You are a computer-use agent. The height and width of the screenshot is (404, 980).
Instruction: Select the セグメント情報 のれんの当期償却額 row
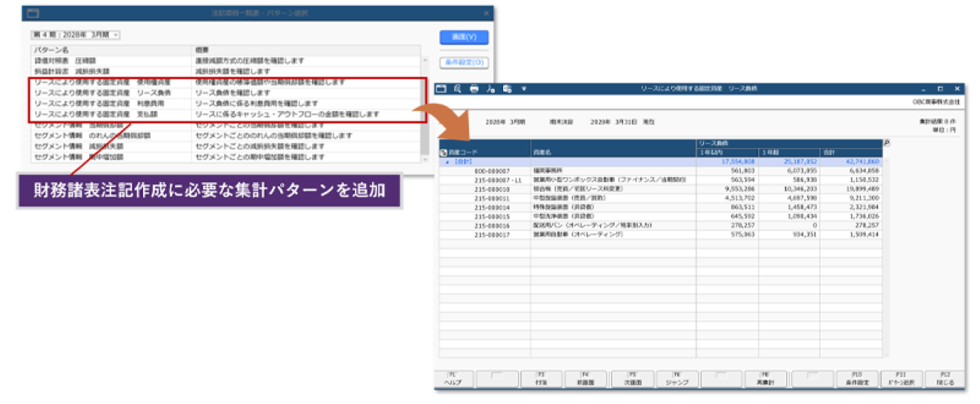click(226, 135)
